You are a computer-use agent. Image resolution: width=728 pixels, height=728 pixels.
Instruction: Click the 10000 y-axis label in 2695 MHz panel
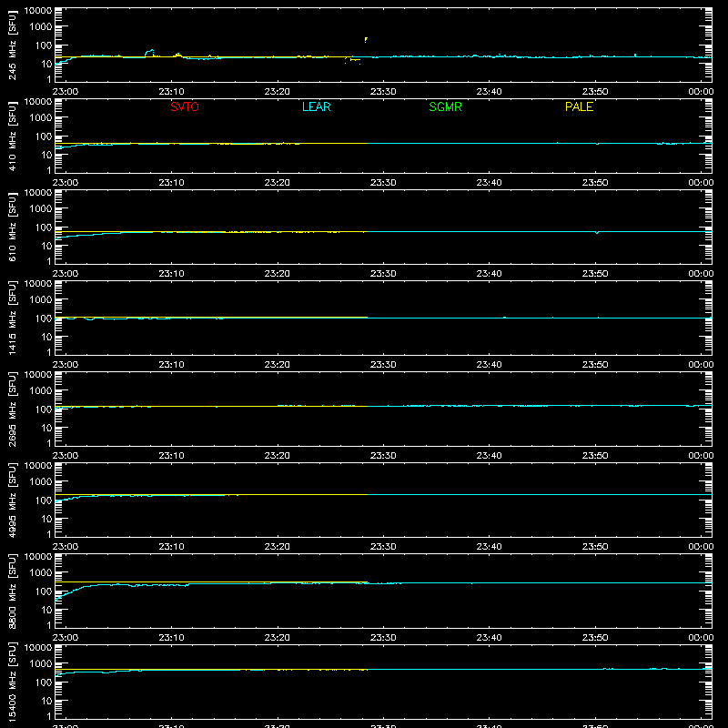point(38,375)
